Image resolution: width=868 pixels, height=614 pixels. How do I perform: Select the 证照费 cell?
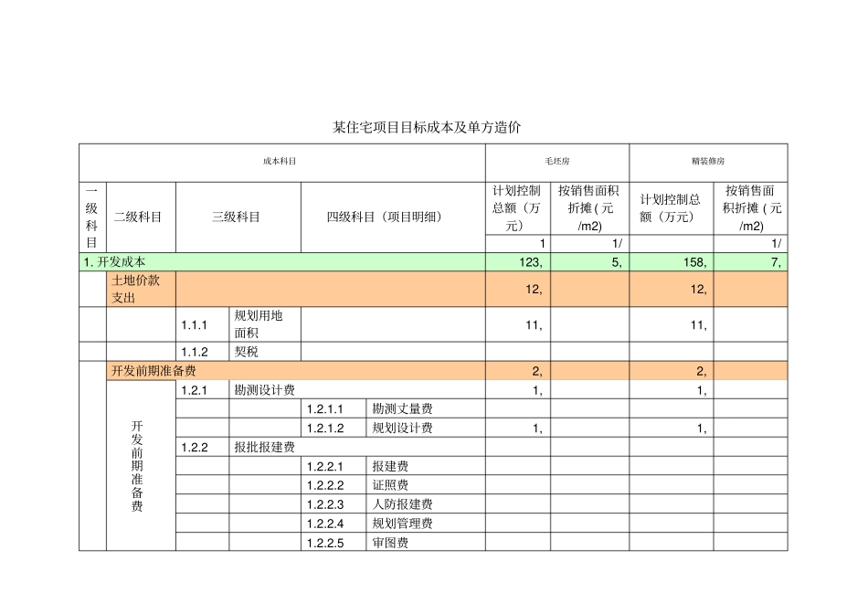425,485
